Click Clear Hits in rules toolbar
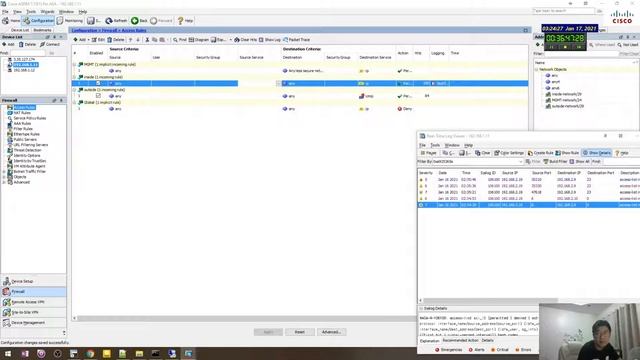The image size is (640, 360). (245, 40)
